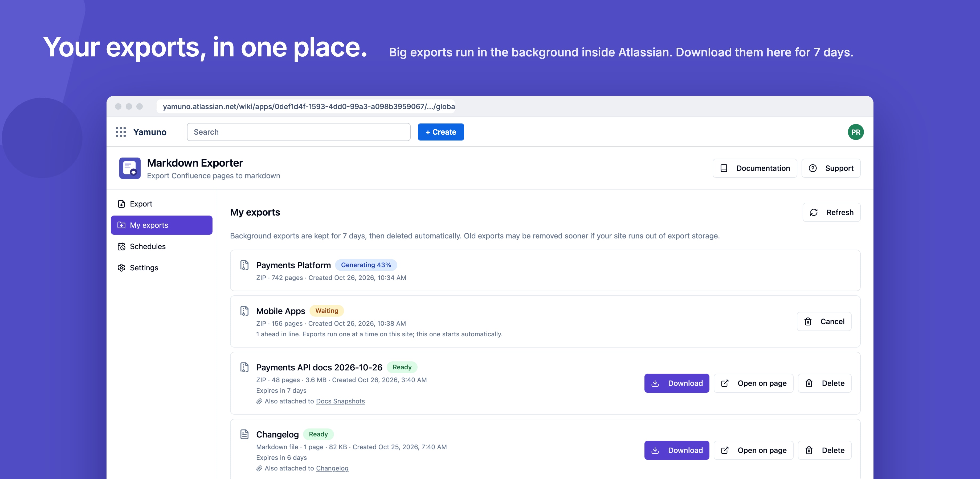Refresh the My exports list
The image size is (980, 479).
[831, 212]
